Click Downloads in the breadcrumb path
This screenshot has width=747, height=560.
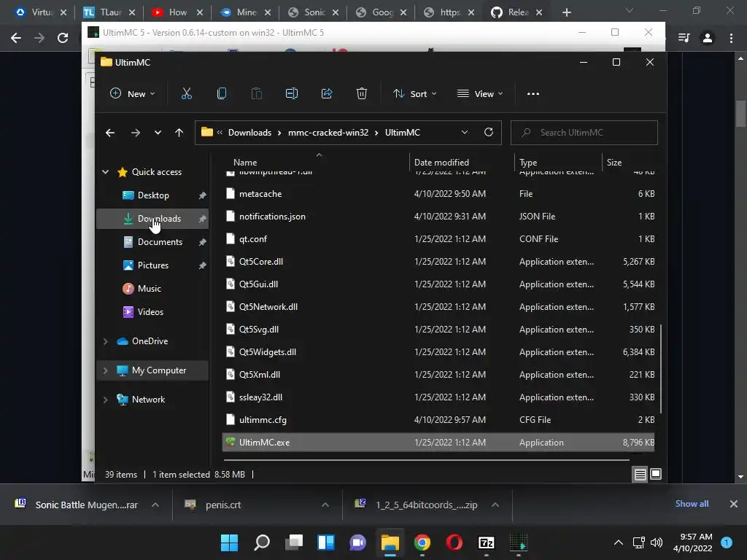[249, 133]
